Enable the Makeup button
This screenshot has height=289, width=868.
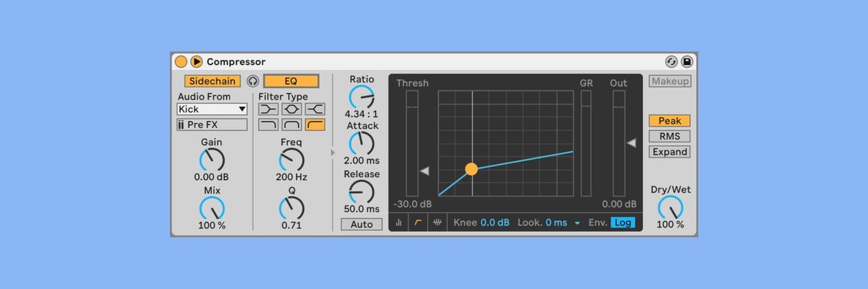(670, 81)
